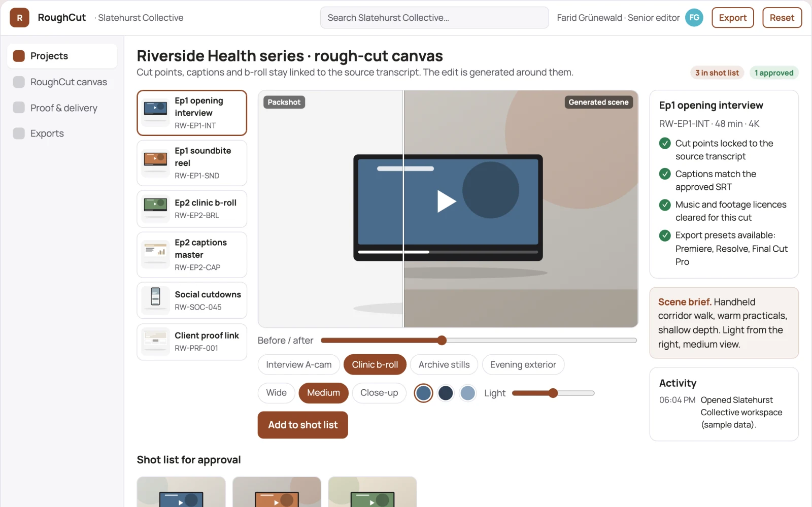Click the RoughCut canvas sidebar icon

[x=19, y=82]
